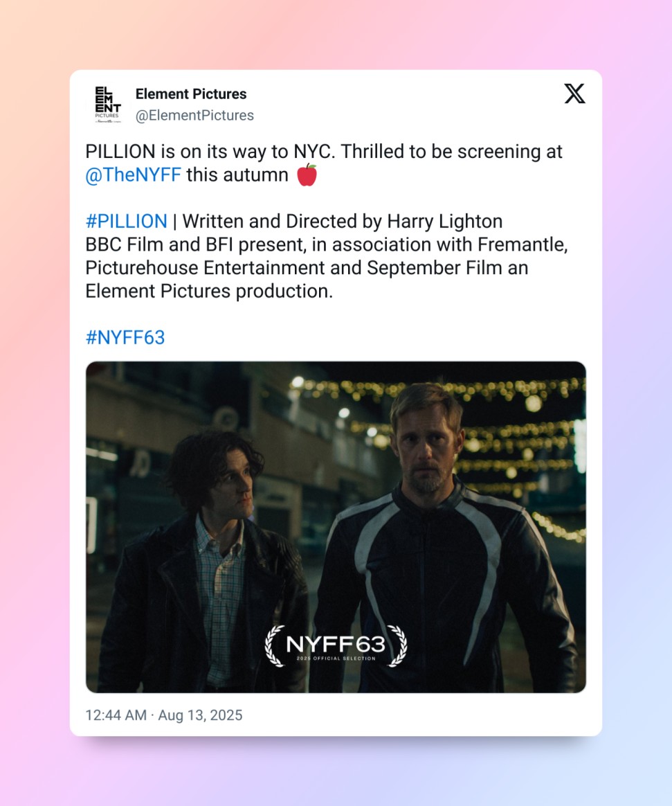Click the NYFF63 laurel badge on the image

(336, 645)
